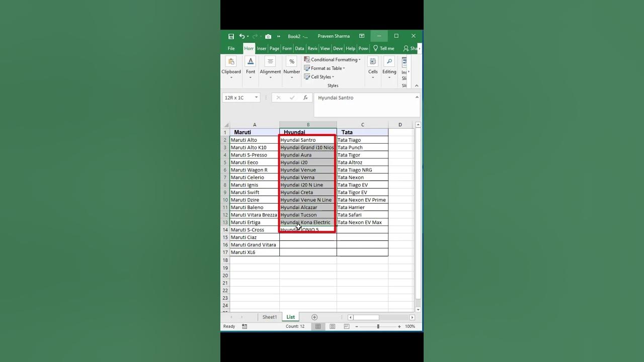Click the Select All corner triangle
The width and height of the screenshot is (644, 362).
(x=225, y=125)
